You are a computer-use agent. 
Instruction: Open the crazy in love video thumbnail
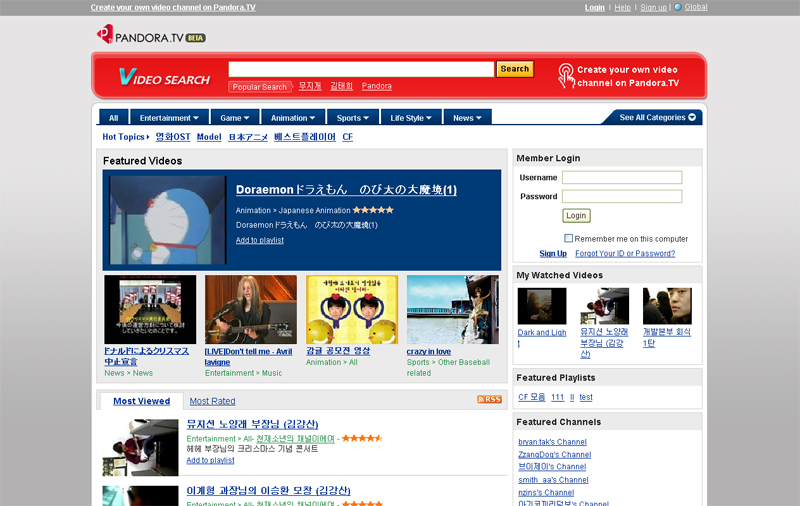(453, 310)
